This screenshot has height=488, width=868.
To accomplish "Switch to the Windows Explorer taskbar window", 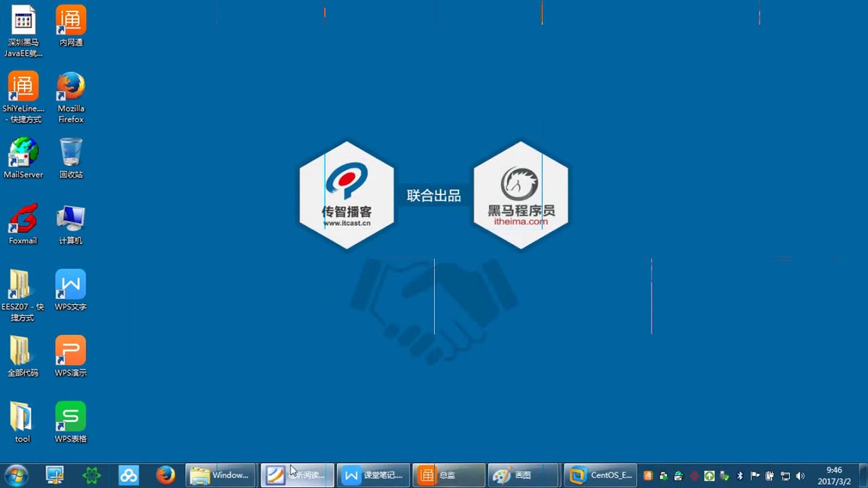I will [x=221, y=475].
